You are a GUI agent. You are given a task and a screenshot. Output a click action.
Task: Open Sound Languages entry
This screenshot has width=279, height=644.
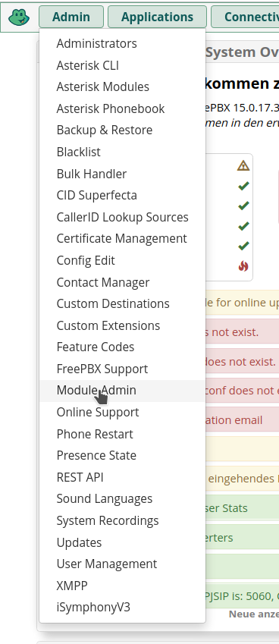122,499
